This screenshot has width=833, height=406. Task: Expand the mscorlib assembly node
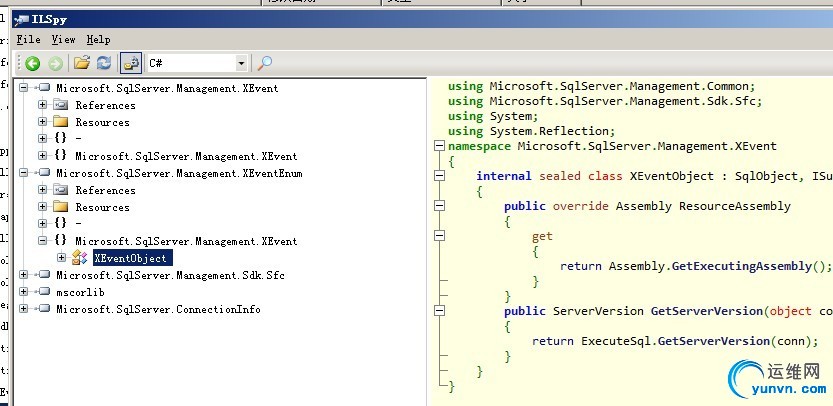[x=23, y=292]
